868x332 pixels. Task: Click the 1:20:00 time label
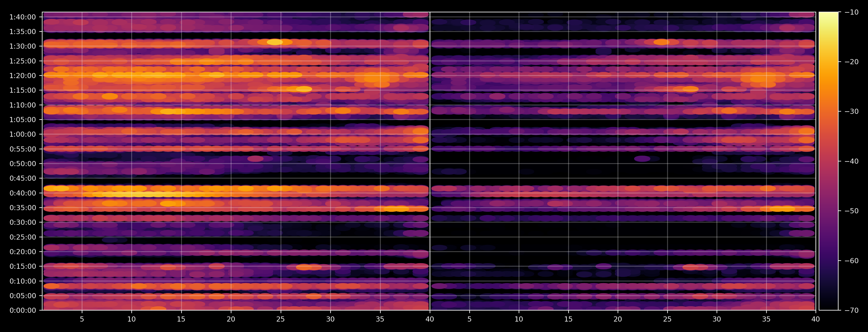pos(23,76)
